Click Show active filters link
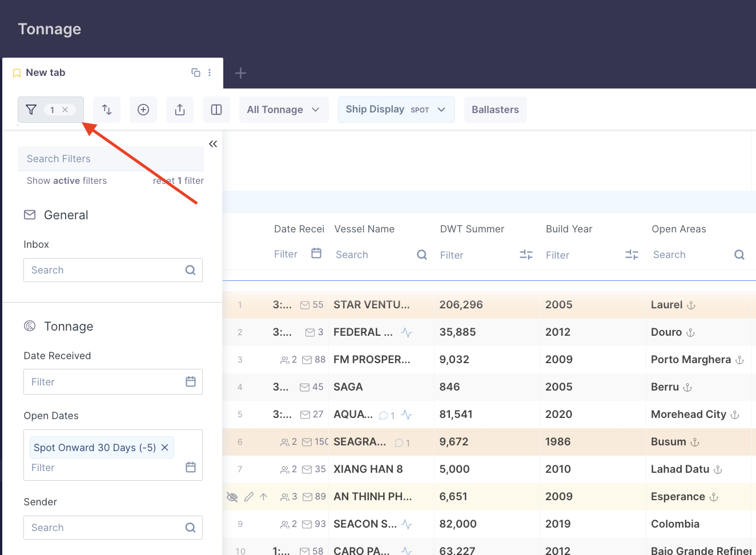Screen dimensions: 756x555 click(x=67, y=181)
